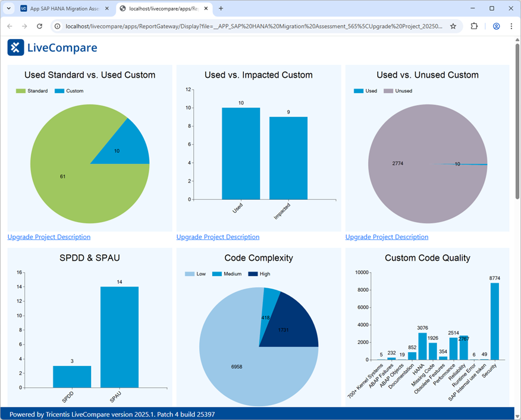Image resolution: width=521 pixels, height=420 pixels.
Task: Open the forward navigation arrow menu
Action: [x=24, y=26]
